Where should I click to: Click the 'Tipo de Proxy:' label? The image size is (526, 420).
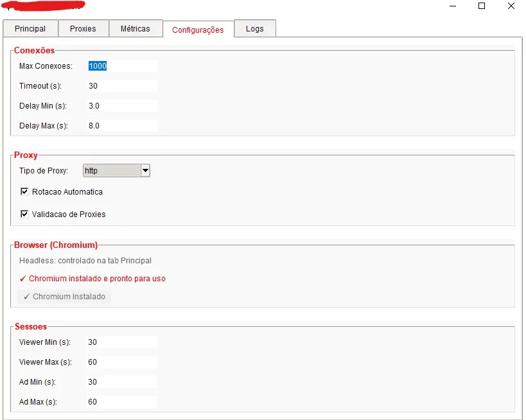click(44, 171)
